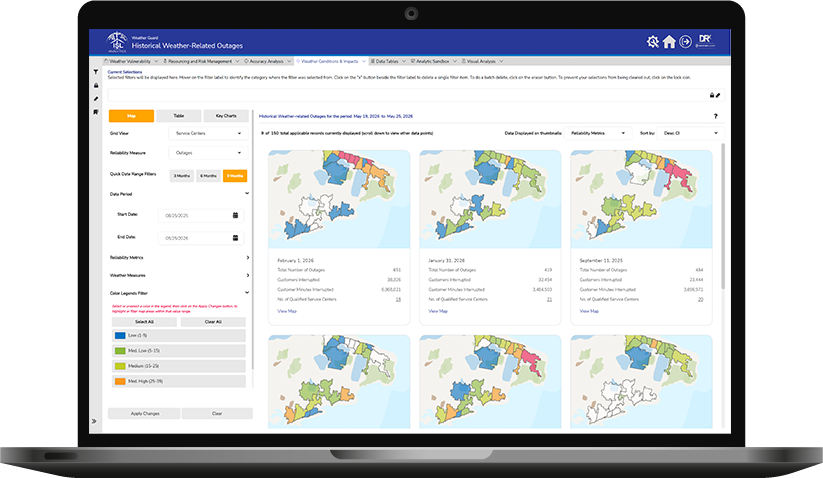823x478 pixels.
Task: Click qualified service centers count for January 31
Action: coord(549,299)
